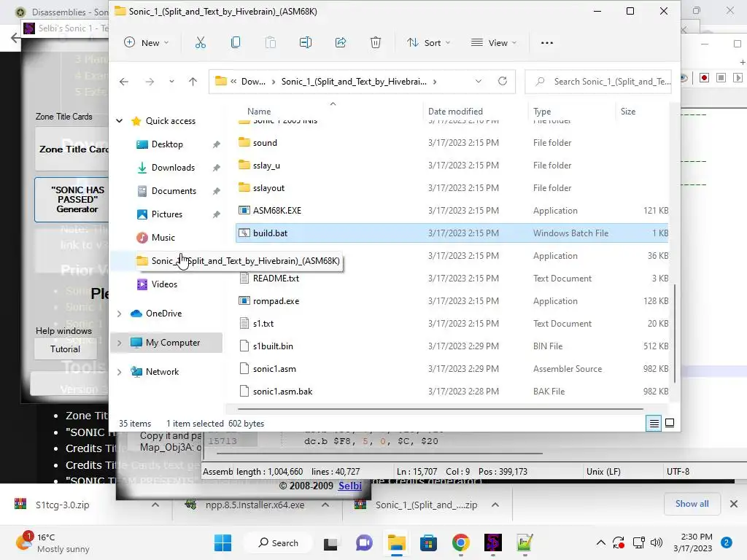The height and width of the screenshot is (560, 747).
Task: Show hidden system tray icons
Action: (x=601, y=542)
